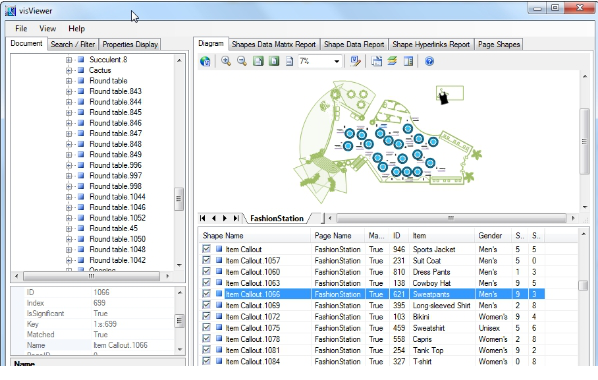Expand the Round table.1042 node

(x=69, y=261)
